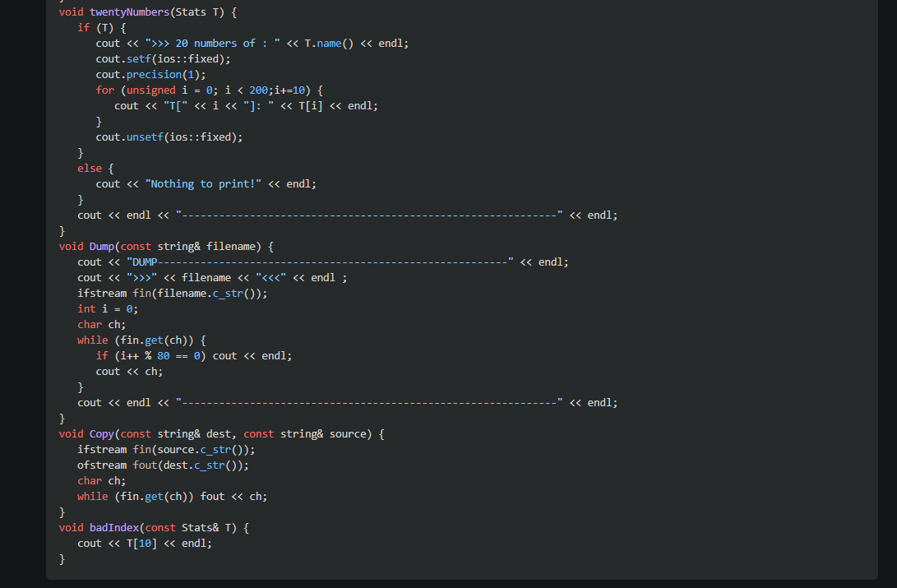Click the else keyword
The image size is (897, 588).
(90, 168)
